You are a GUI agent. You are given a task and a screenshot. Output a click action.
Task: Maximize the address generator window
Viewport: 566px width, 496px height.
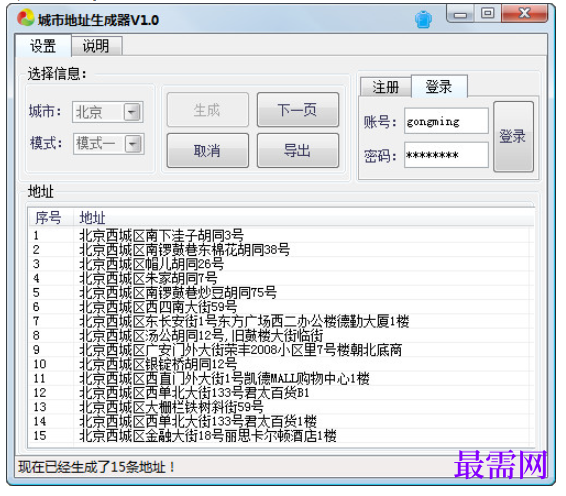tap(487, 14)
